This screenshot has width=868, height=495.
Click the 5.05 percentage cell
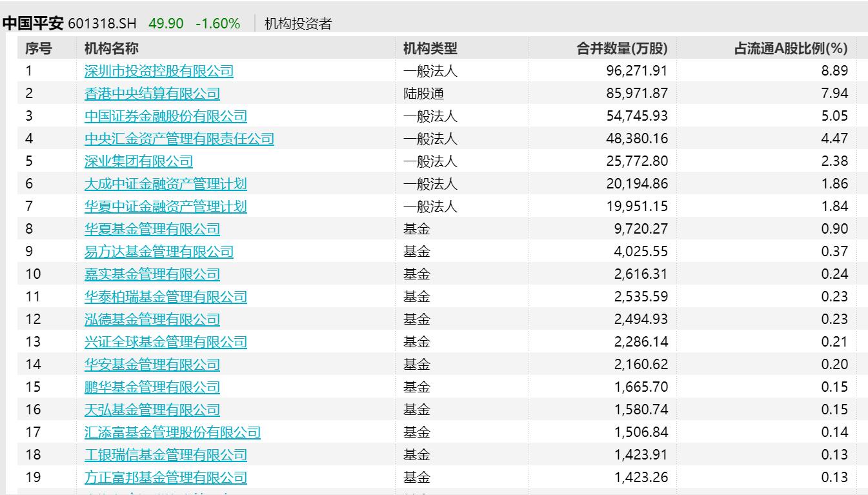click(834, 116)
